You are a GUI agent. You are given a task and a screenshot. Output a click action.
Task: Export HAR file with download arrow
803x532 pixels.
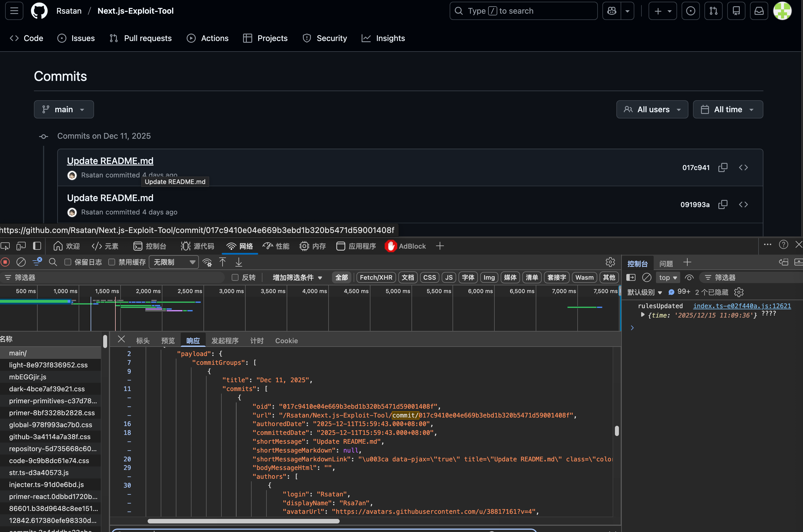click(239, 262)
